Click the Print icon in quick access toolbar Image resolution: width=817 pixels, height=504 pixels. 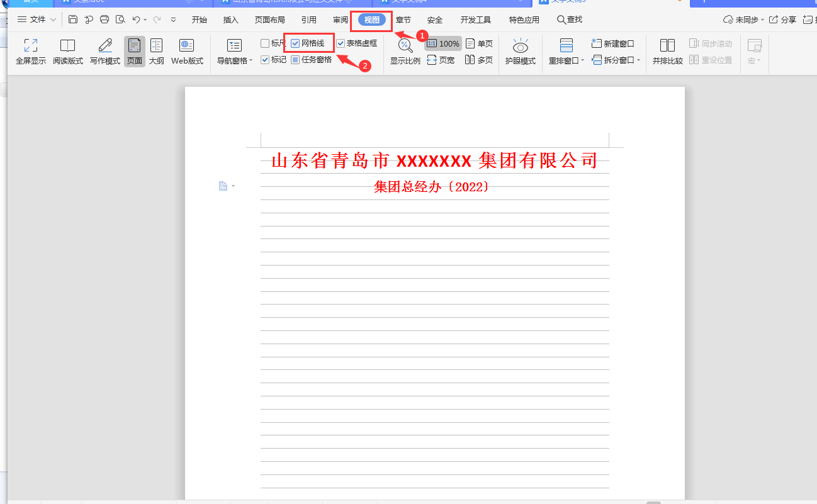pos(104,20)
